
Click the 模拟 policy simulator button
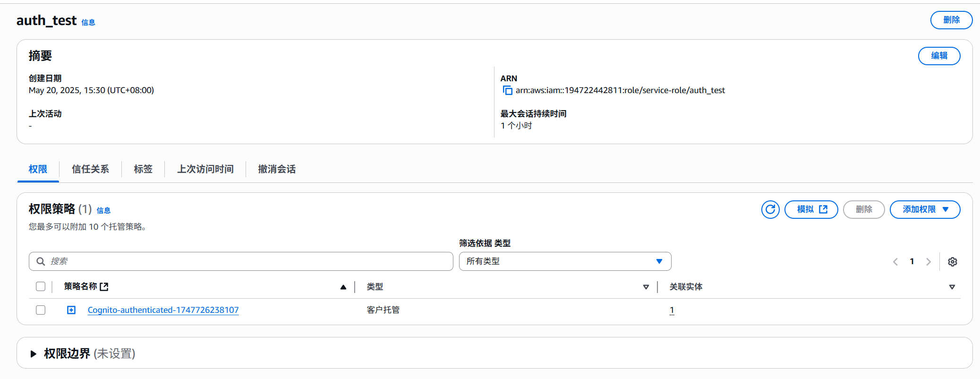point(811,209)
